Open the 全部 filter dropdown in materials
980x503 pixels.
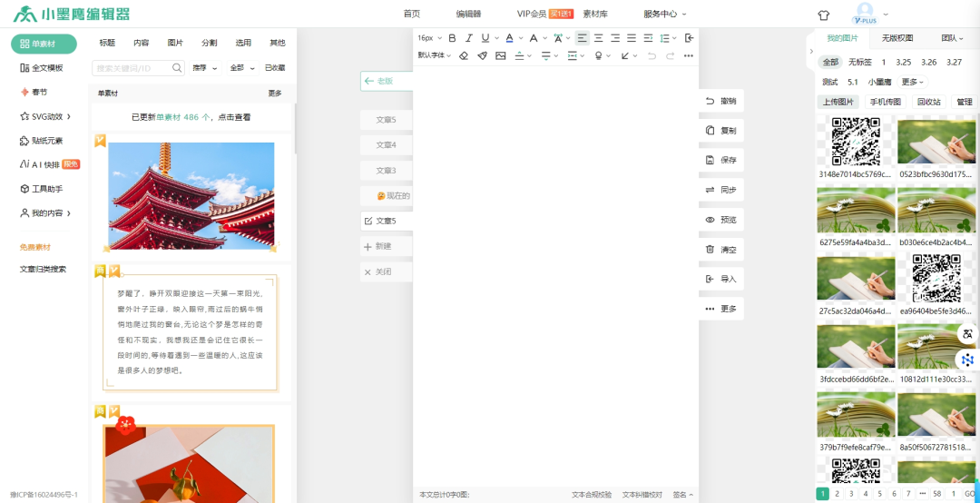pos(242,67)
